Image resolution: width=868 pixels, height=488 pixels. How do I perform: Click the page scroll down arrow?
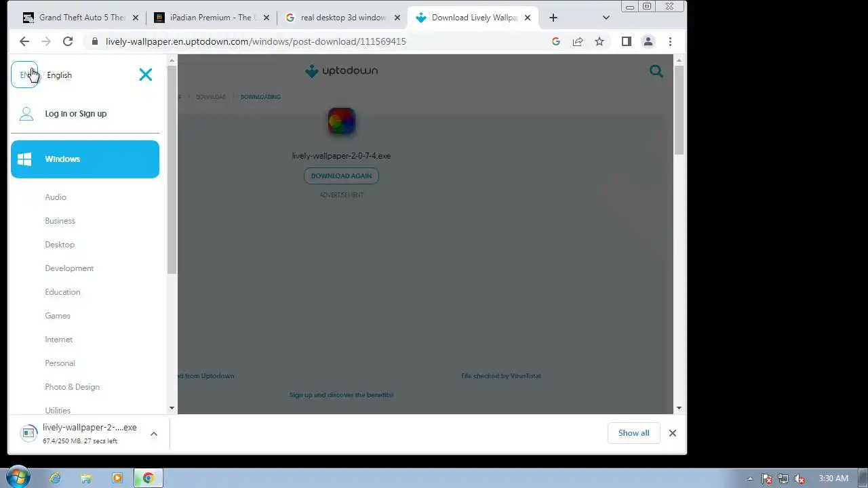[679, 408]
